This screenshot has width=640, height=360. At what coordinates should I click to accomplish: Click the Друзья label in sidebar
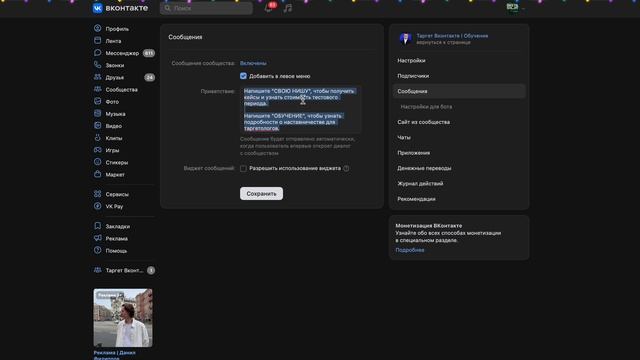click(x=114, y=77)
